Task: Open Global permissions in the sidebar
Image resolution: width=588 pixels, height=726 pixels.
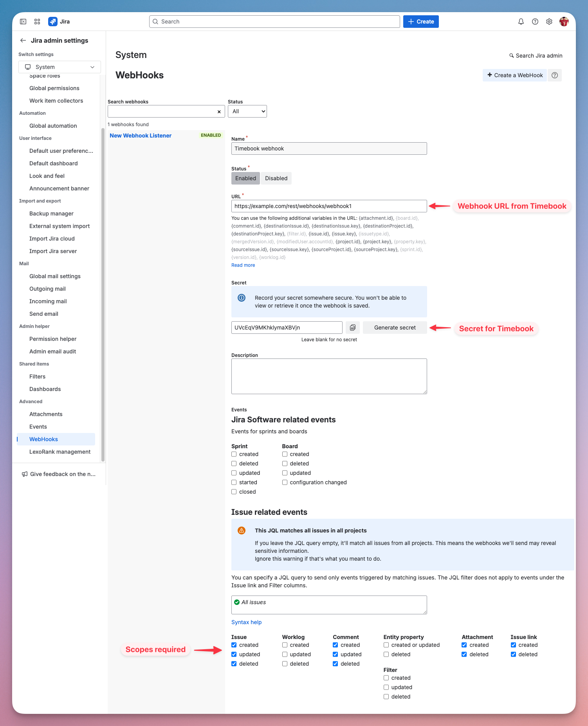Action: pos(54,88)
